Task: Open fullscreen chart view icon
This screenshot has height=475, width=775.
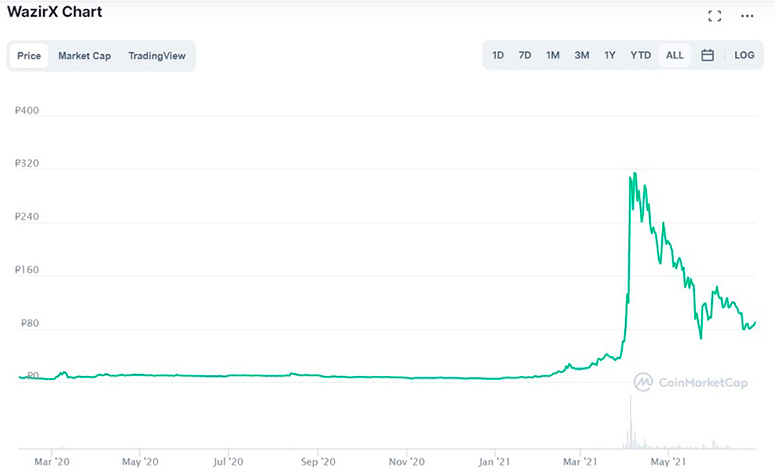Action: pos(714,16)
